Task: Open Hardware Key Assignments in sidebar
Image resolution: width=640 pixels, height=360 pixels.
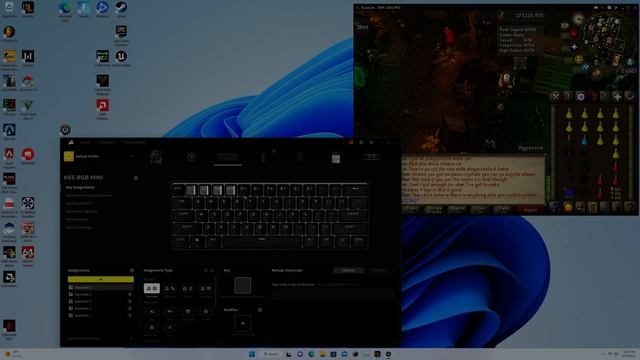Action: pyautogui.click(x=89, y=196)
